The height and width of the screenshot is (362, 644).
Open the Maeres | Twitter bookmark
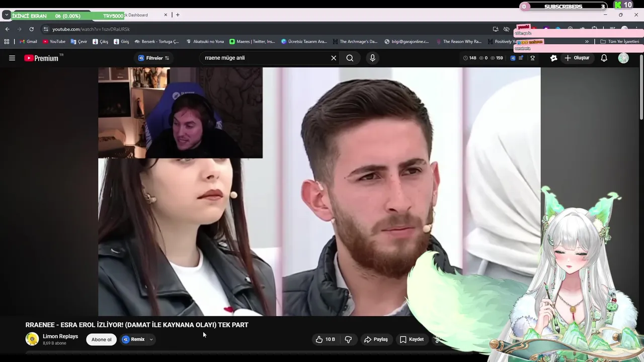(x=252, y=42)
